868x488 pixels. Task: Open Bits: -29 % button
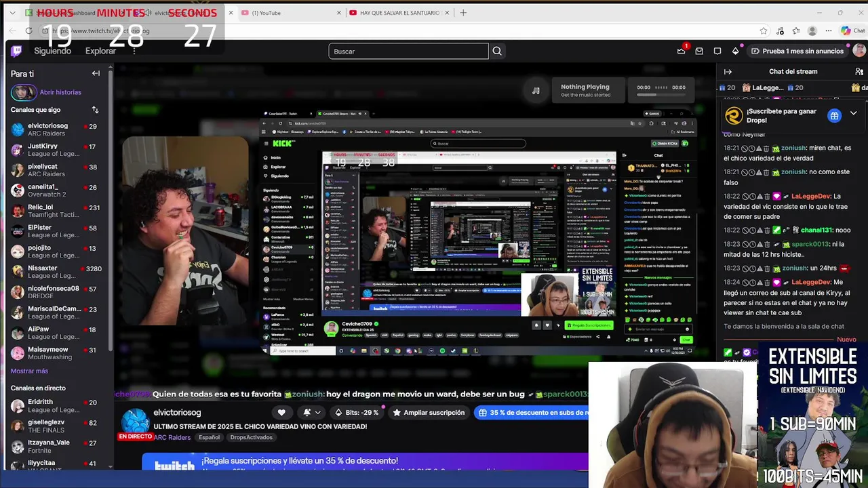357,412
